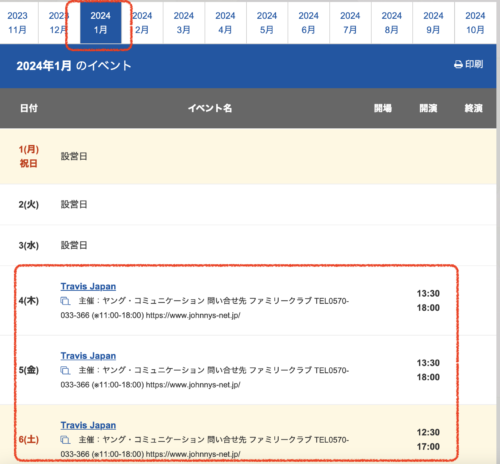Click 17:00 time in the 6(土) row
The image size is (500, 464).
coord(428,447)
